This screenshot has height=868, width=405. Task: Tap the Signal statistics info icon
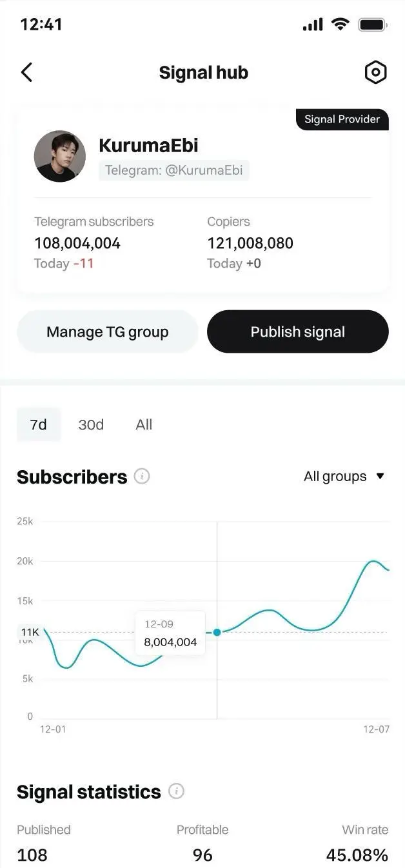click(x=176, y=791)
